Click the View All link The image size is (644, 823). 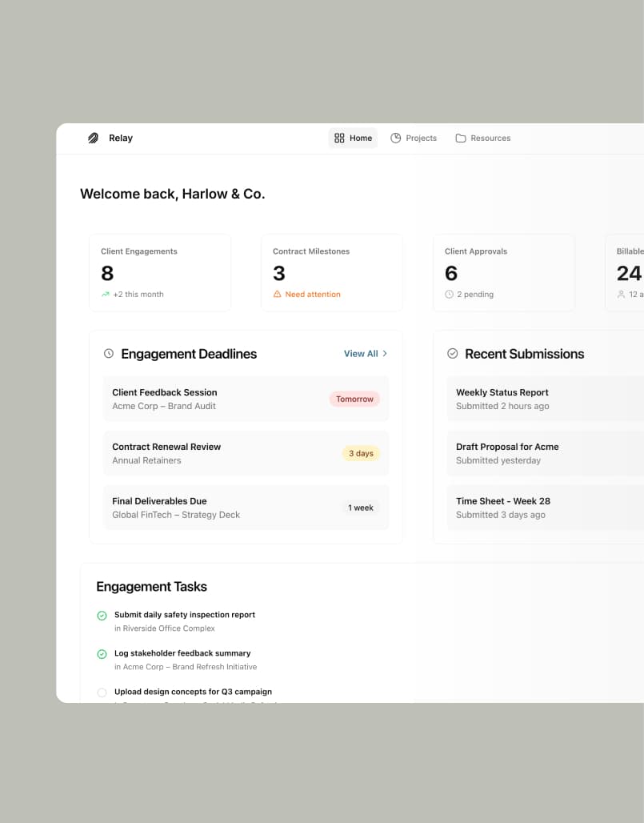point(361,353)
